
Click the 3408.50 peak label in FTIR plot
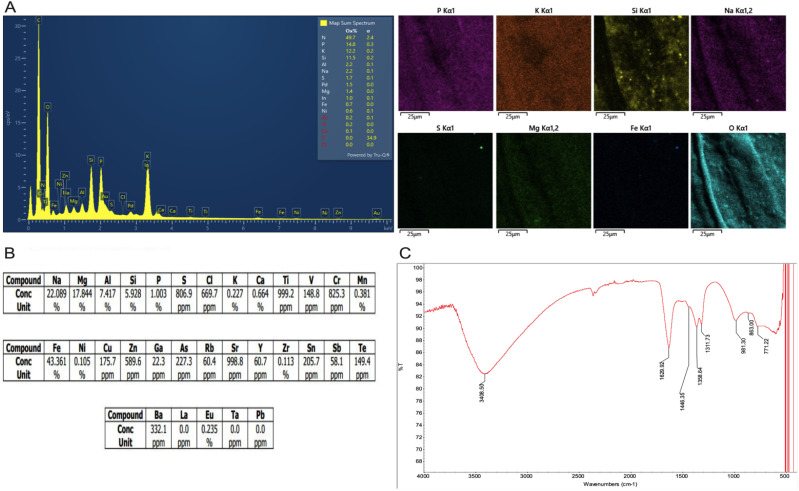pos(482,392)
